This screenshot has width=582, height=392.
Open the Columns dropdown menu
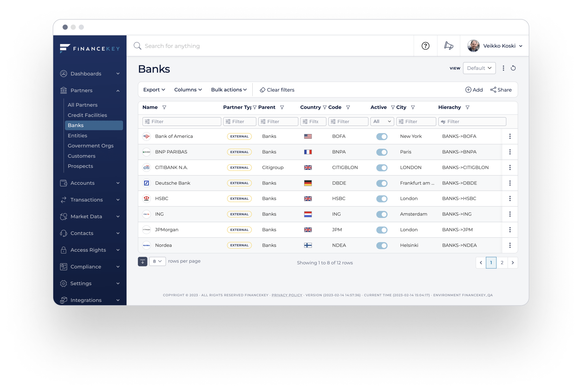pos(187,90)
